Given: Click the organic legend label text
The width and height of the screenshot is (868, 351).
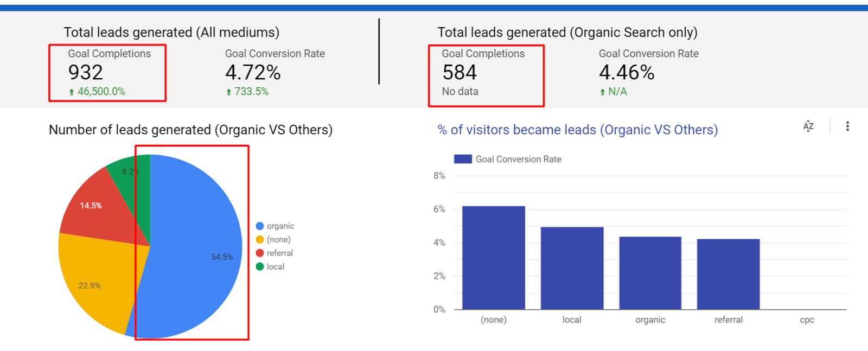Looking at the screenshot, I should pyautogui.click(x=280, y=226).
